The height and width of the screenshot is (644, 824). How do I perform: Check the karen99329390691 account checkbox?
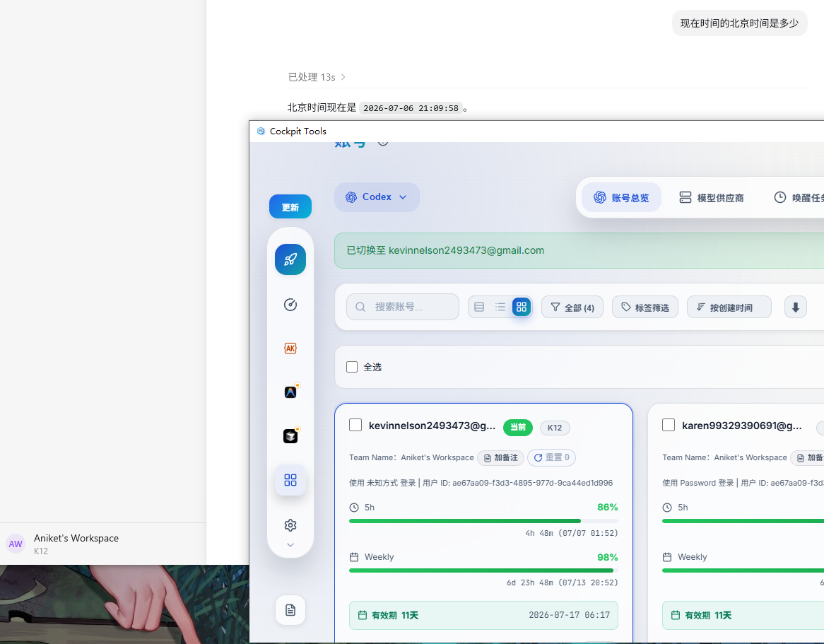[669, 425]
